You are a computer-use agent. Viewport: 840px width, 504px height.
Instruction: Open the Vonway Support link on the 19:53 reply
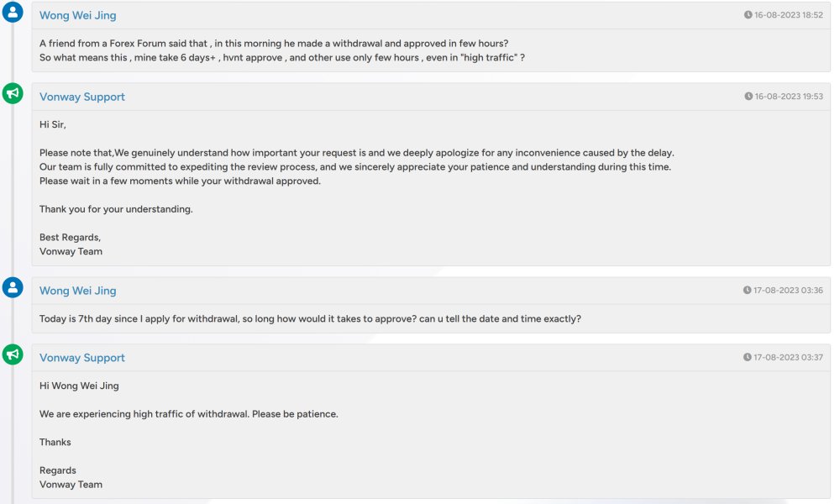click(82, 97)
